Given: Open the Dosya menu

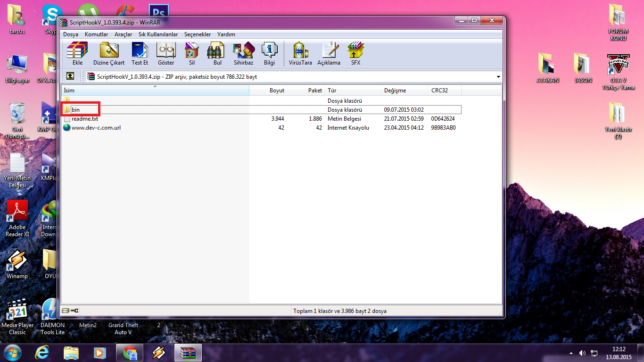Looking at the screenshot, I should point(71,34).
